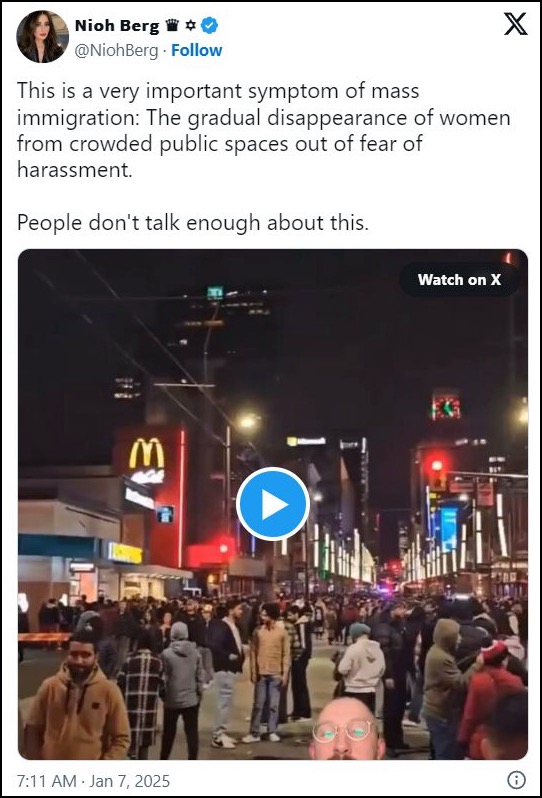
Task: Open Nioh Berg's profile avatar
Action: tap(42, 37)
